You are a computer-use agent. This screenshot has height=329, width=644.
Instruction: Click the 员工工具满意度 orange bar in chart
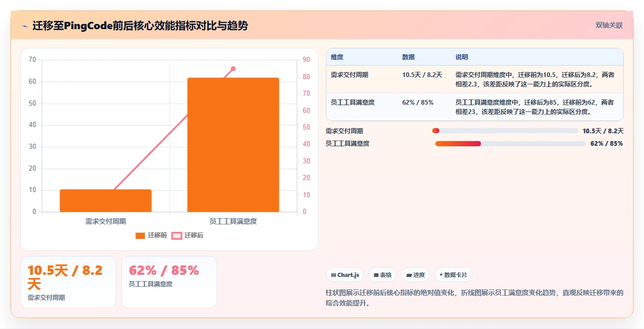point(233,145)
